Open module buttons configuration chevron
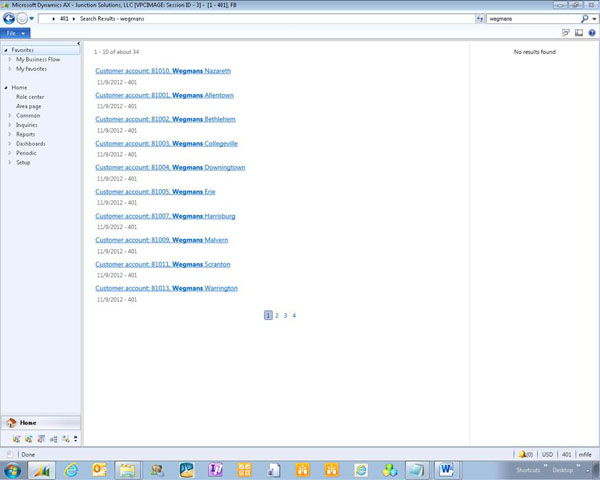This screenshot has height=480, width=600. pyautogui.click(x=75, y=439)
